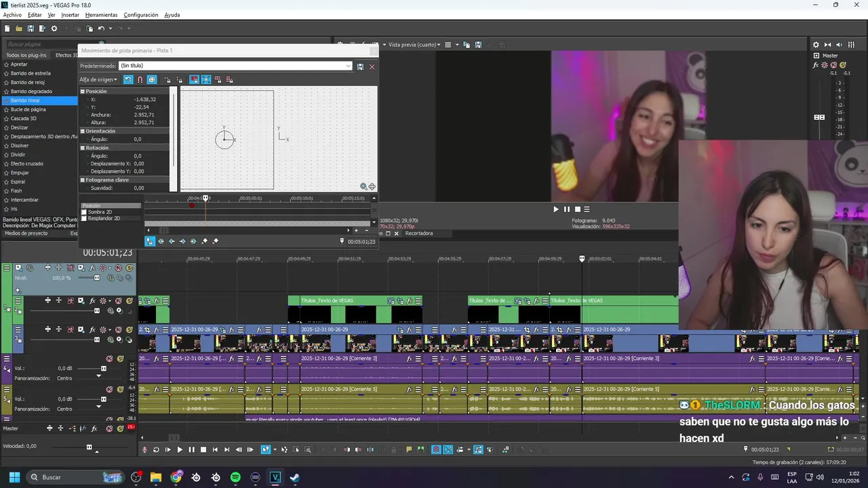Click the Lock aspect ratio icon in track motion
This screenshot has width=868, height=488.
coord(194,79)
